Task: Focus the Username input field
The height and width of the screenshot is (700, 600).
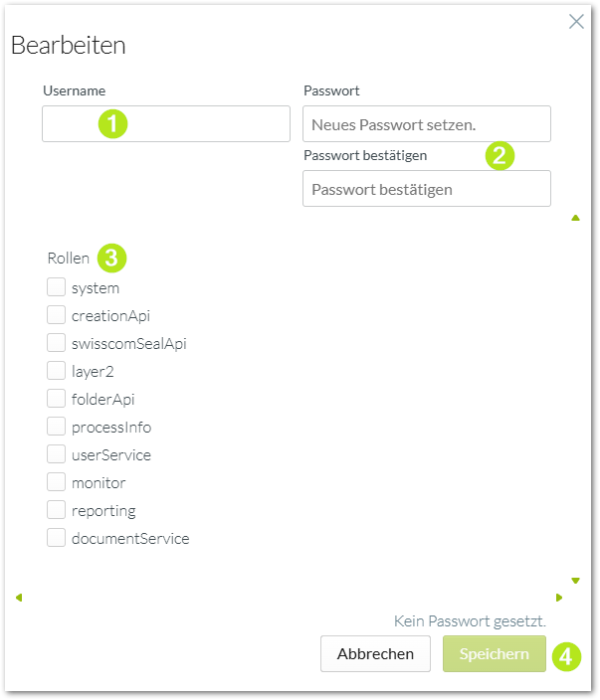Action: click(166, 123)
